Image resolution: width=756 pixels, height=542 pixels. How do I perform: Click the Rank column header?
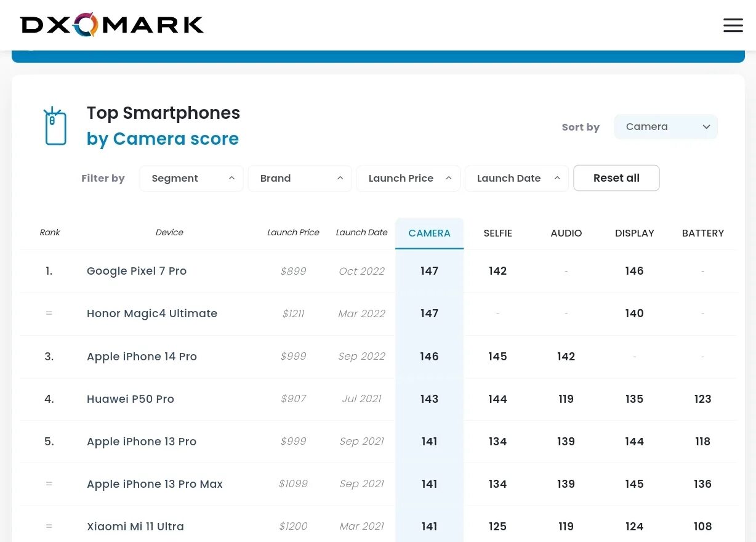[50, 232]
